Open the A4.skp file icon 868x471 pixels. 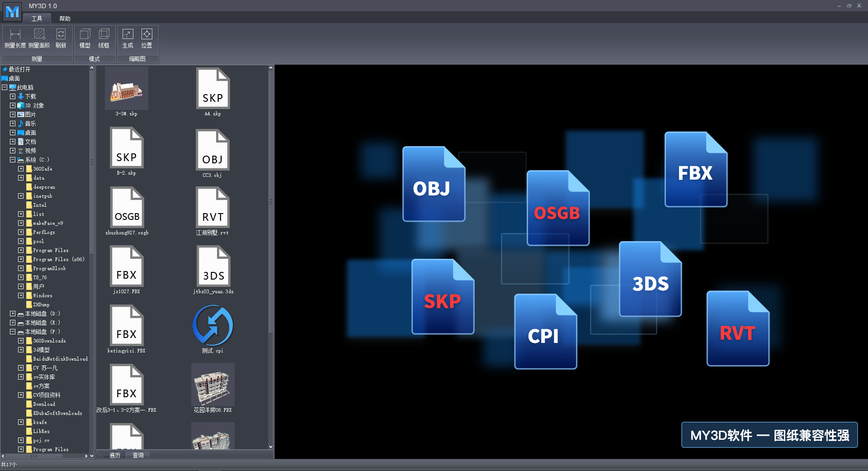(213, 88)
